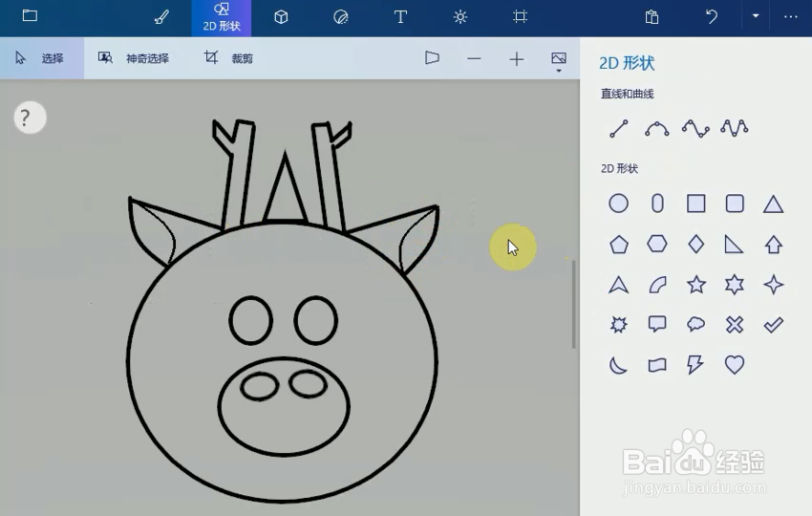
Task: Select the square shape
Action: tap(696, 204)
